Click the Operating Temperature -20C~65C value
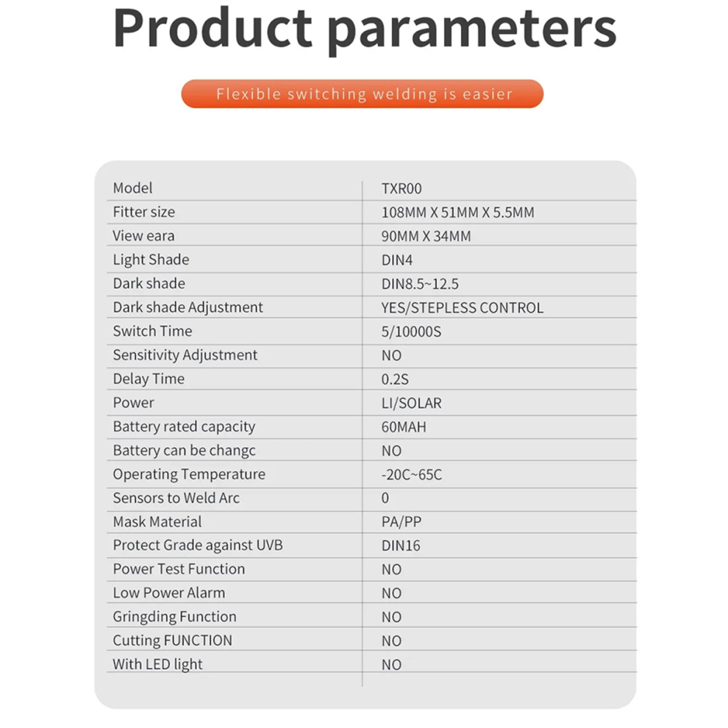 [412, 474]
